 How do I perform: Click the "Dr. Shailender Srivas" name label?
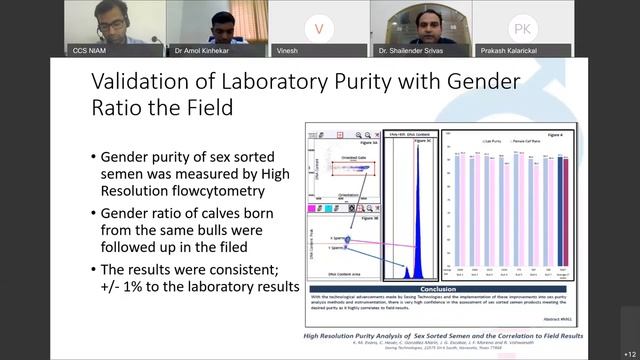click(411, 51)
